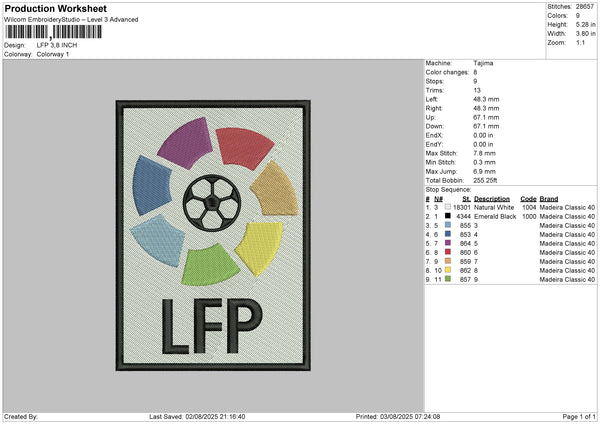Click stitch count '4344' in stop 2

coord(463,217)
